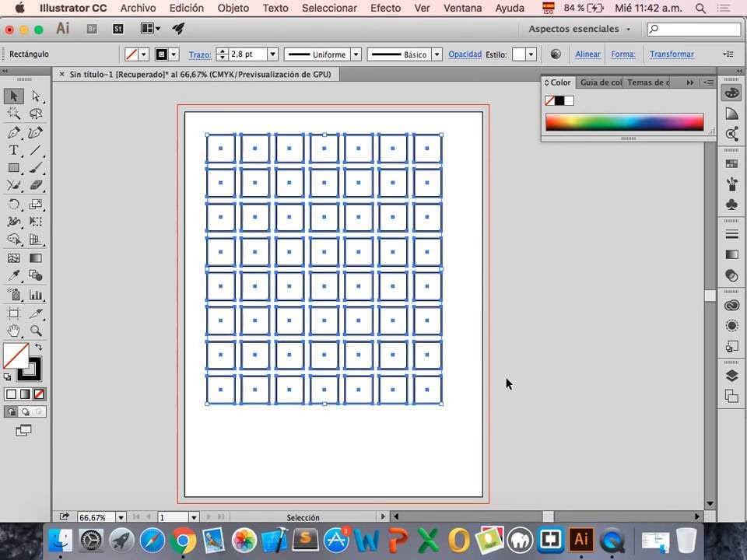
Task: Select the Pen tool
Action: pyautogui.click(x=13, y=132)
